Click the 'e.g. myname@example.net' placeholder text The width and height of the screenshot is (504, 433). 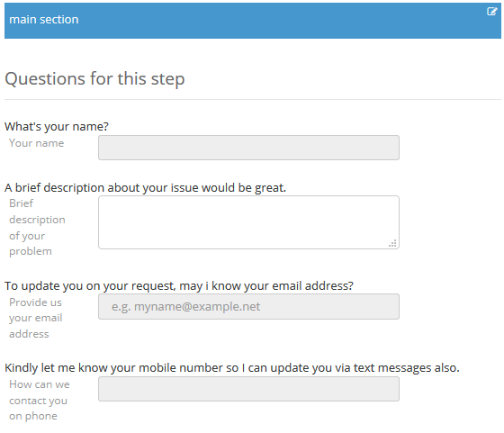point(185,307)
